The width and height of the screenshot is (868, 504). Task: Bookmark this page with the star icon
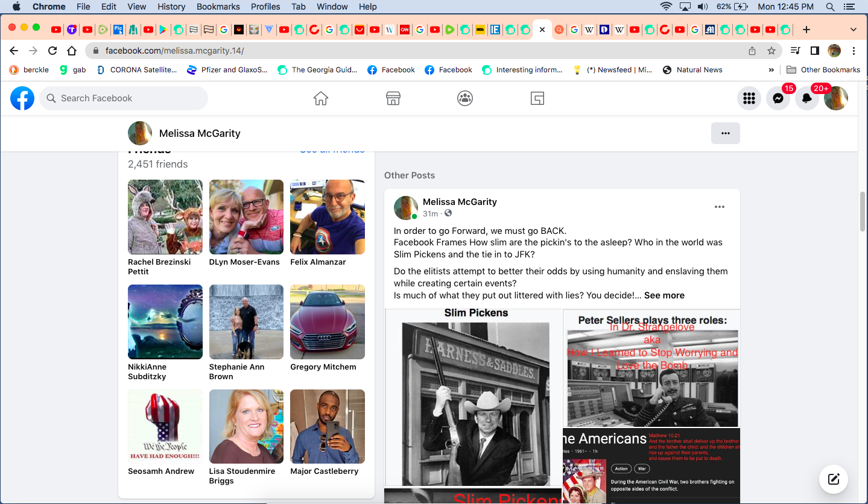click(x=771, y=51)
